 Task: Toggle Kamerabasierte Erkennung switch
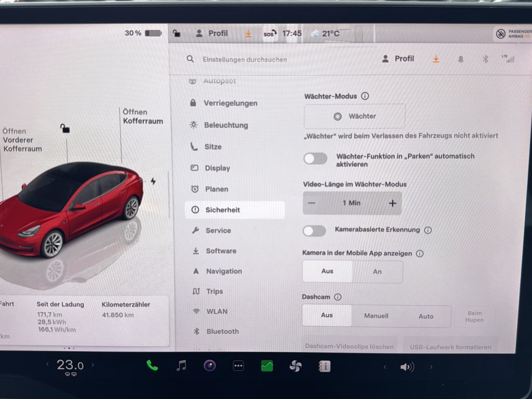315,230
